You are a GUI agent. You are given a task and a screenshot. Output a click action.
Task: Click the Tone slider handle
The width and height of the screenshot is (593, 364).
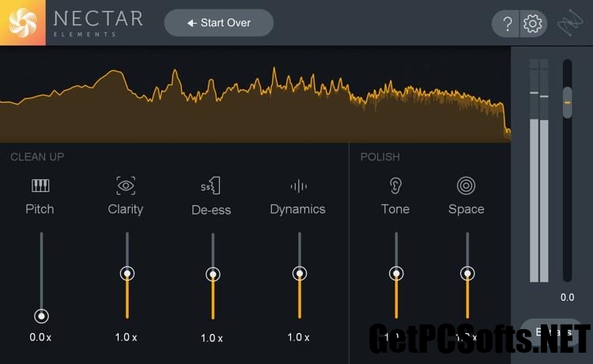coord(396,273)
